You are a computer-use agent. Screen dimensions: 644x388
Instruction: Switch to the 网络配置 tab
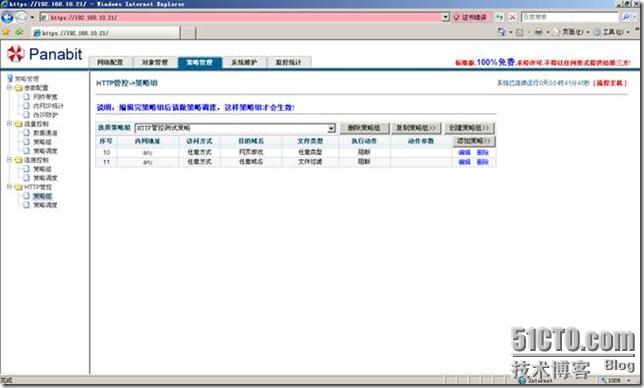[110, 62]
